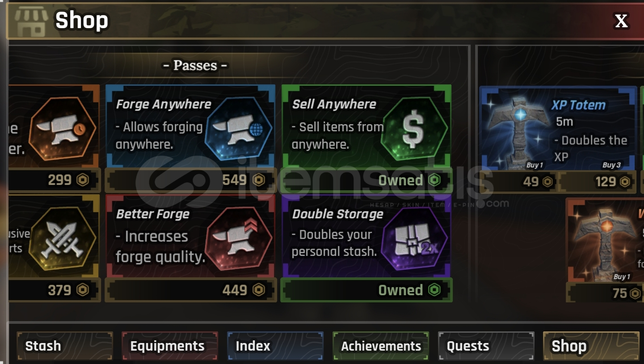Screen dimensions: 644x364
Task: Buy one XP Totem for 49
Action: pyautogui.click(x=518, y=182)
